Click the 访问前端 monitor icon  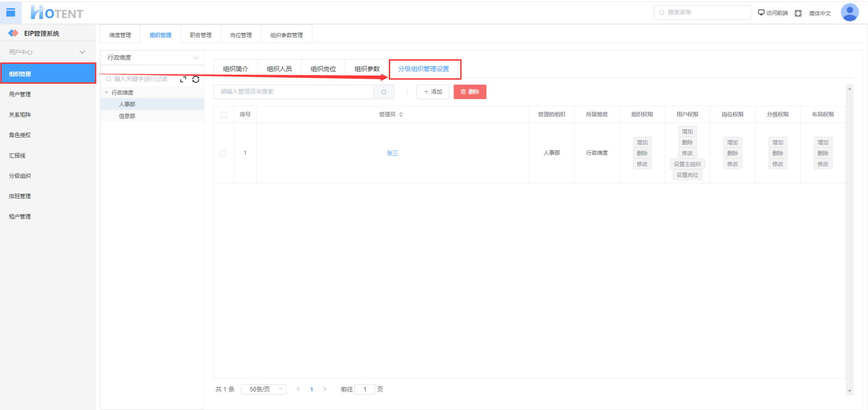(x=761, y=13)
